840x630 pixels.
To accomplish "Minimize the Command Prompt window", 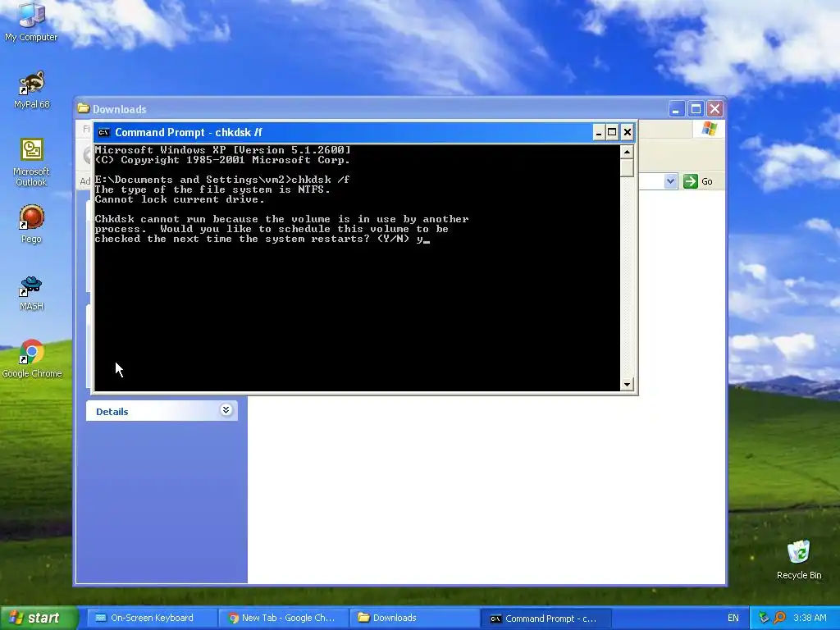I will point(598,132).
